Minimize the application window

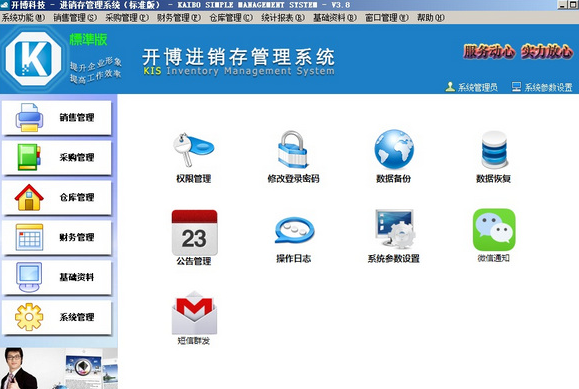(562, 5)
